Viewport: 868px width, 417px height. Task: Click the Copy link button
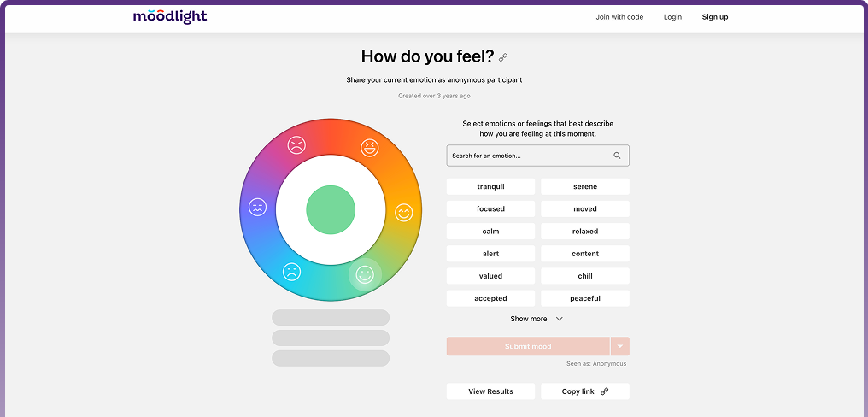pyautogui.click(x=585, y=391)
